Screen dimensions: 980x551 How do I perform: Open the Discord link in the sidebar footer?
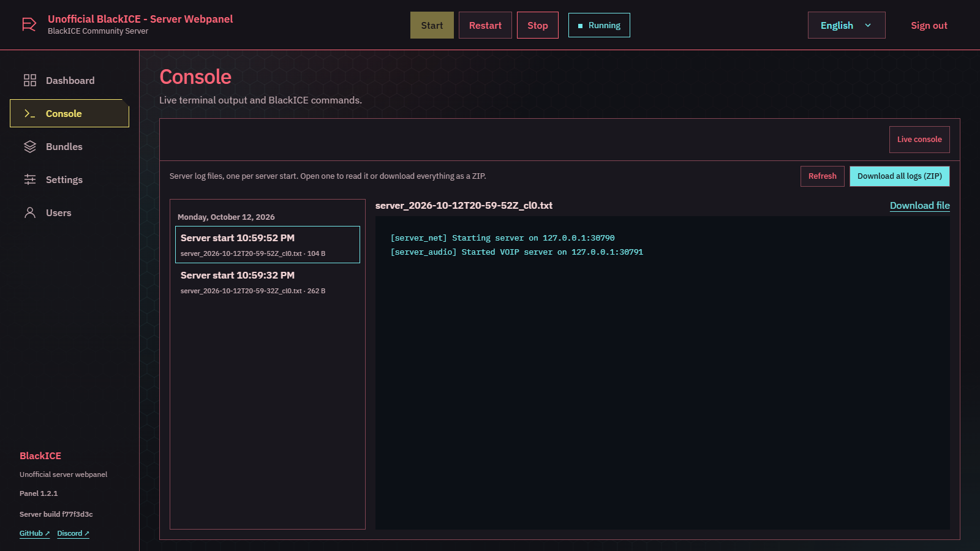(x=73, y=533)
